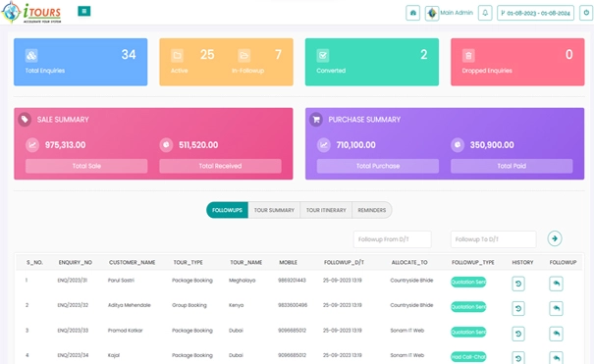Click Quotation Sent badge for ENQ/2023/32
This screenshot has height=364, width=594.
[x=468, y=307]
